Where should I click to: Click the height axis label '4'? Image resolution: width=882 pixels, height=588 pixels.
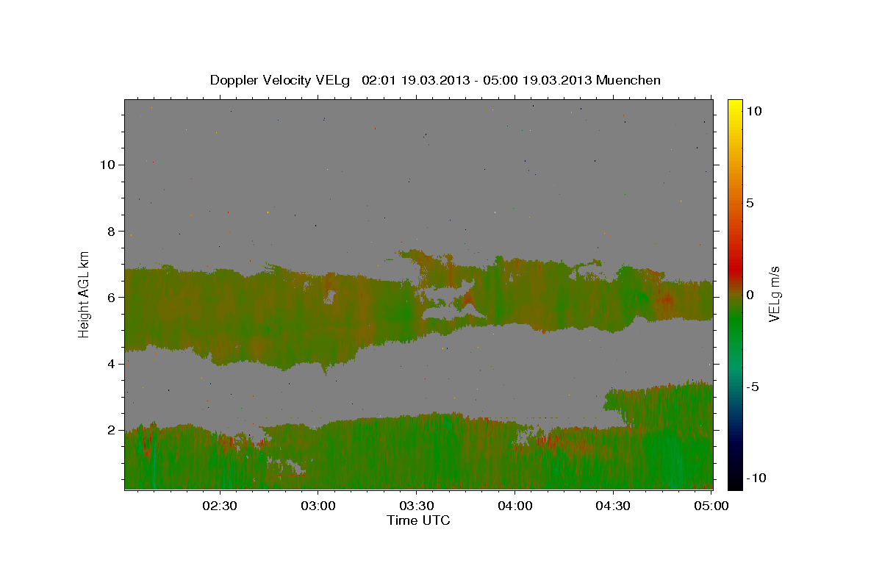point(112,364)
